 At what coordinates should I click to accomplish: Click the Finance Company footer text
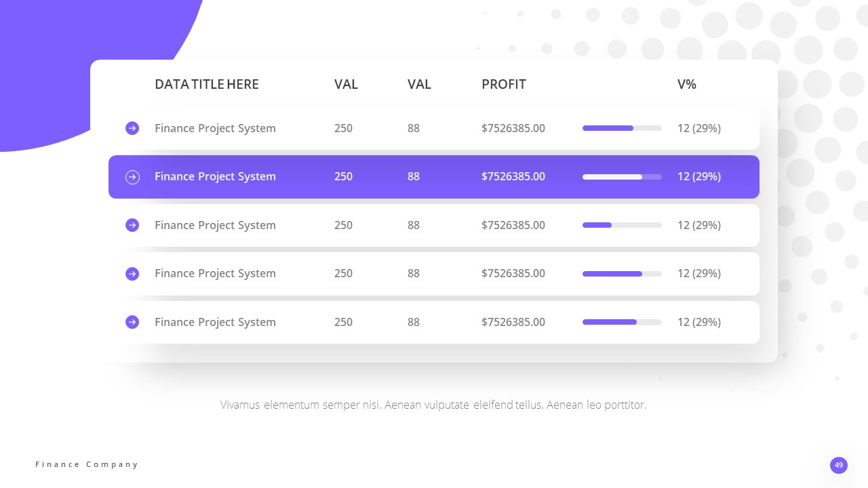click(87, 464)
